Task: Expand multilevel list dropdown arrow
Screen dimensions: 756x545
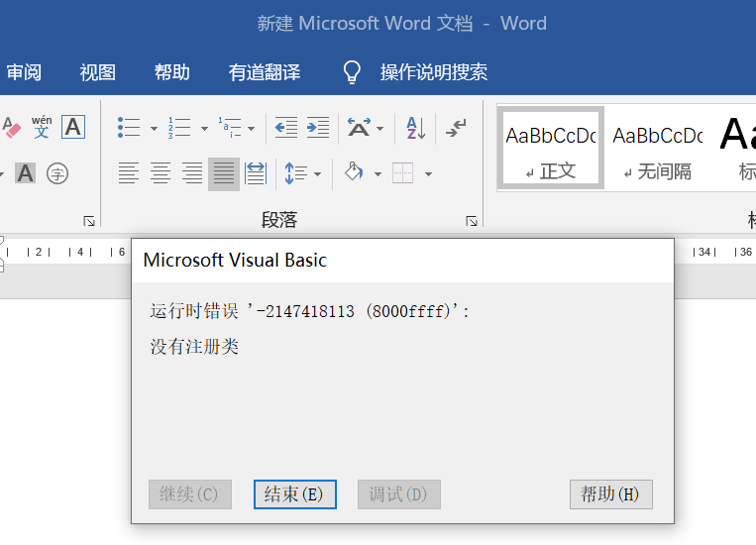Action: pos(252,128)
